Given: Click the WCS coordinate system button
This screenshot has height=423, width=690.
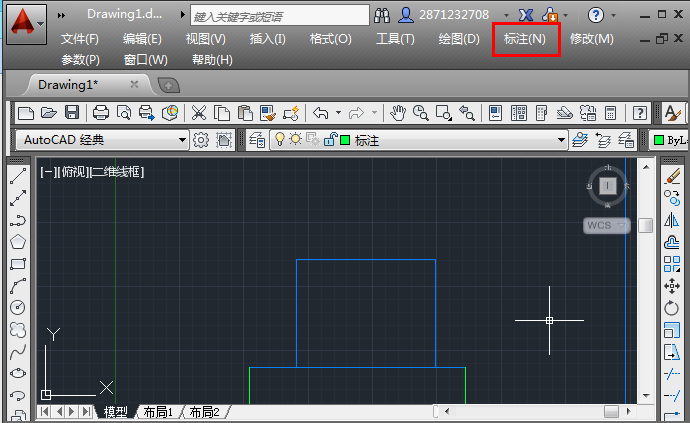Looking at the screenshot, I should (x=599, y=225).
